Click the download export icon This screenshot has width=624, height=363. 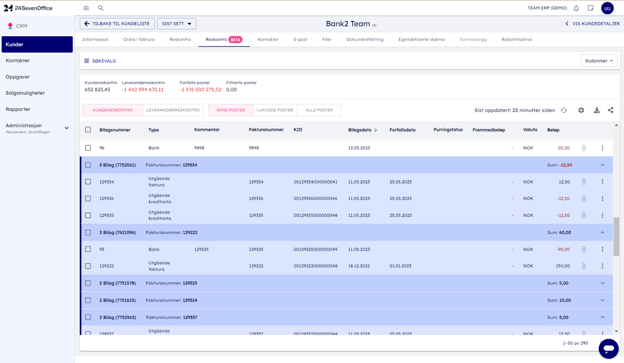click(597, 110)
